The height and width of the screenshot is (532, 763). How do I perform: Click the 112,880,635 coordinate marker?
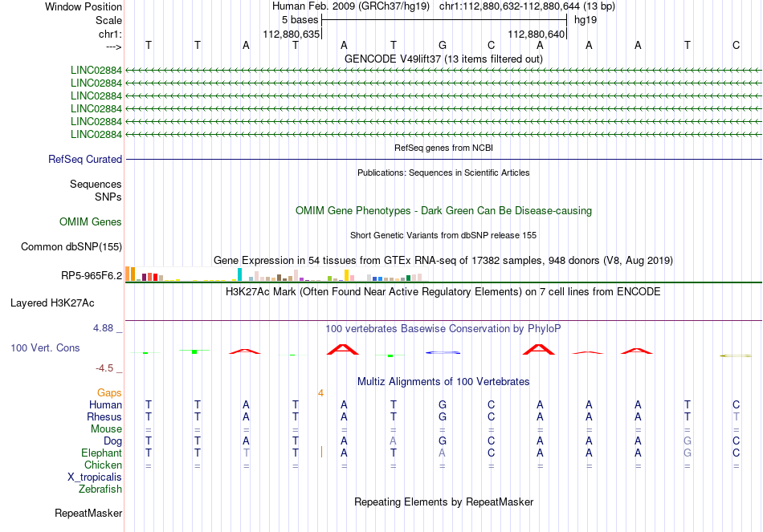[x=291, y=34]
